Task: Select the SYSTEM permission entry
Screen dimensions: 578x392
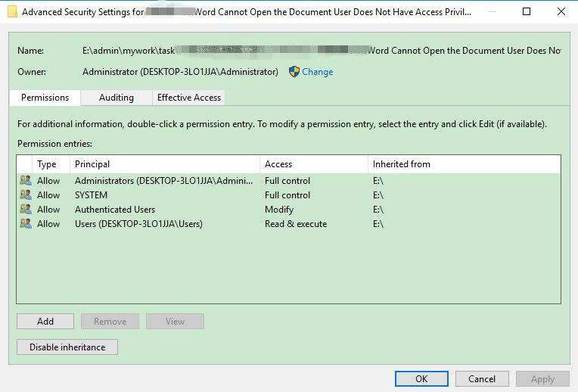Action: [x=288, y=195]
